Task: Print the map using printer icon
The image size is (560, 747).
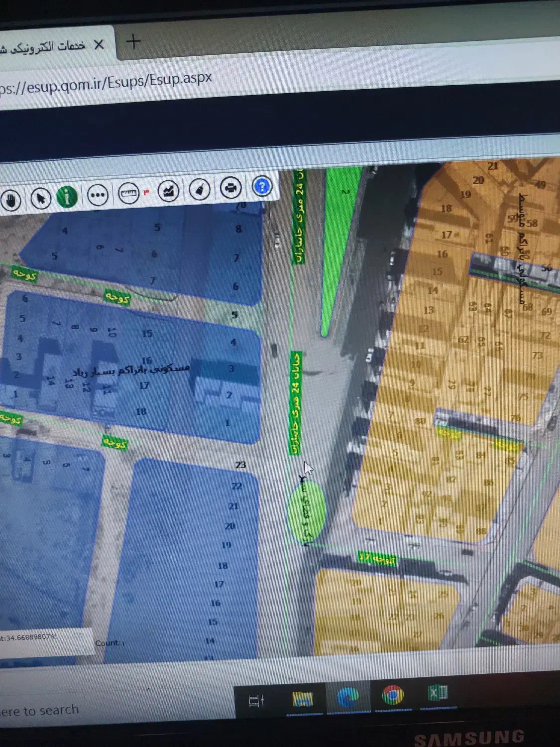Action: [x=231, y=188]
